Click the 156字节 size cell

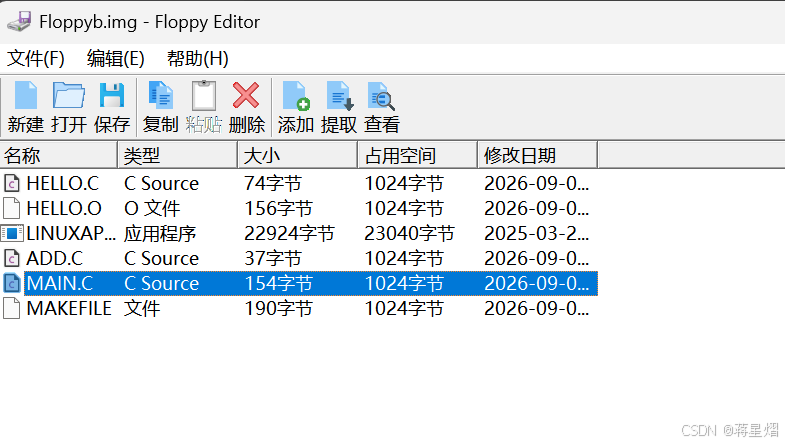tap(278, 209)
